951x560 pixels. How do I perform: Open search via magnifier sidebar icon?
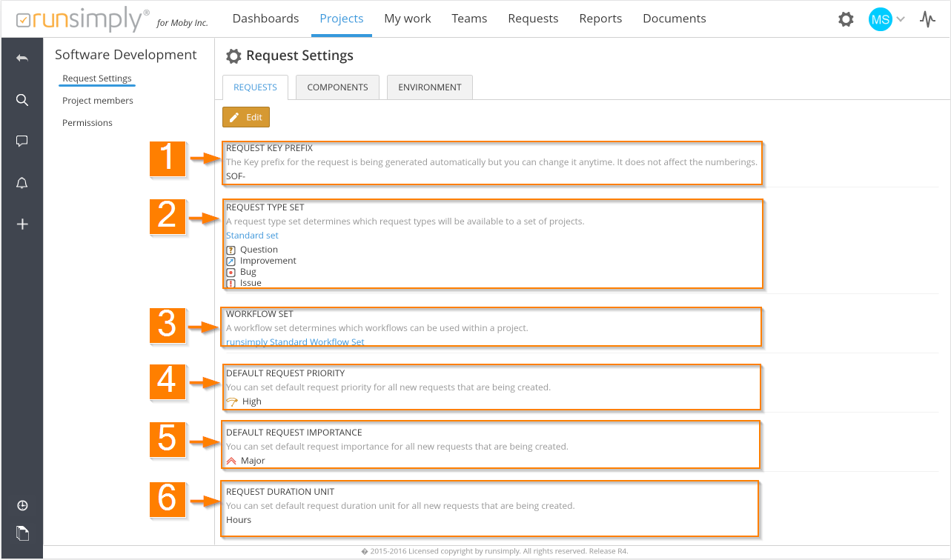[x=22, y=100]
